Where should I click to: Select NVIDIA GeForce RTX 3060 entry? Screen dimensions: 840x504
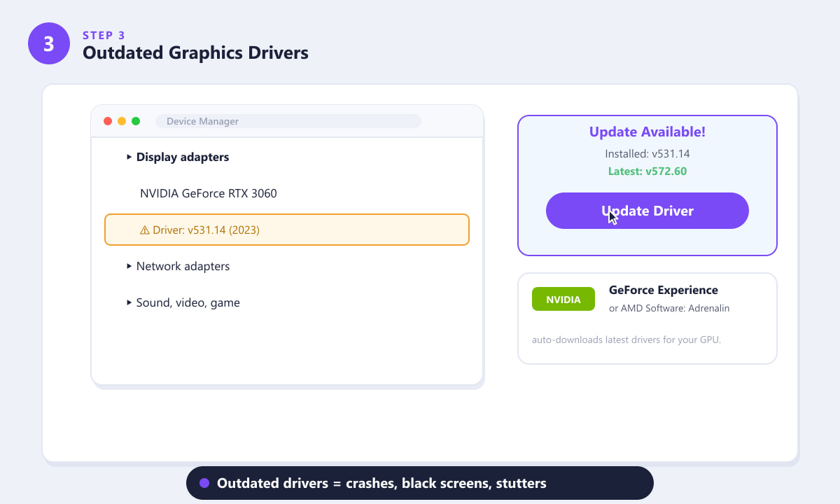[x=209, y=193]
